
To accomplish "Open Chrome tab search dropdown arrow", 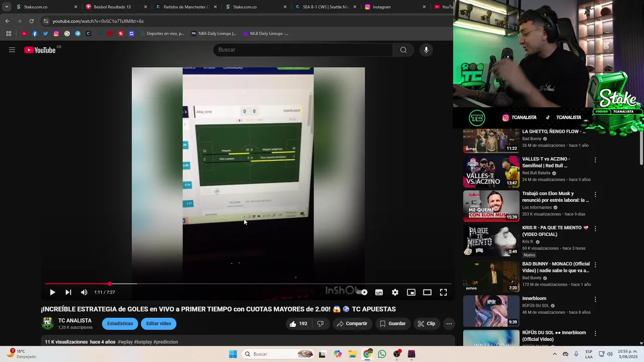I will coord(7,7).
